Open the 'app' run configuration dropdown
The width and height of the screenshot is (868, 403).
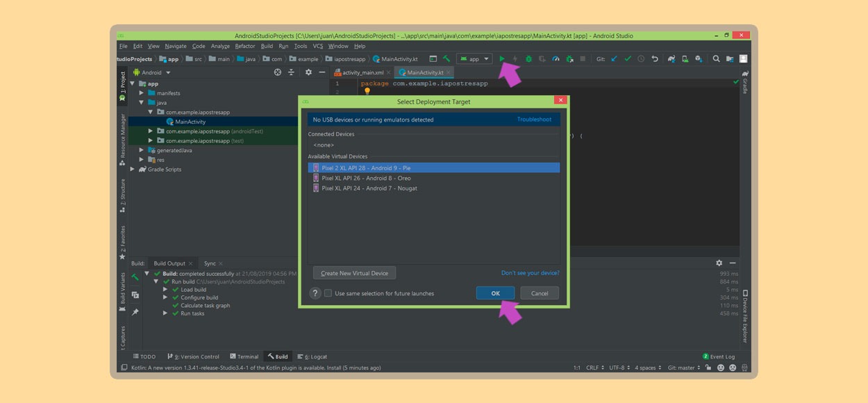[x=474, y=59]
